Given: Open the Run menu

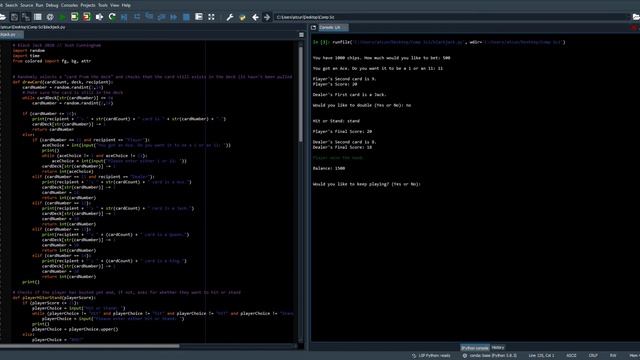Looking at the screenshot, I should coord(39,5).
